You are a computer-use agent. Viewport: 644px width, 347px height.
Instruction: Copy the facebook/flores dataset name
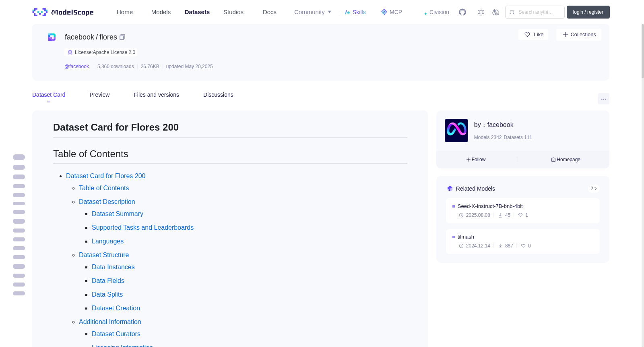pos(122,37)
